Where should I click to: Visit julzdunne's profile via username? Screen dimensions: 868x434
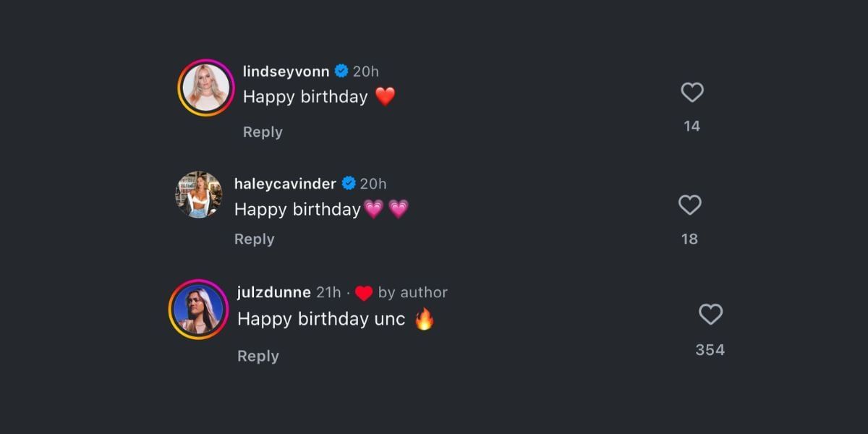[274, 292]
